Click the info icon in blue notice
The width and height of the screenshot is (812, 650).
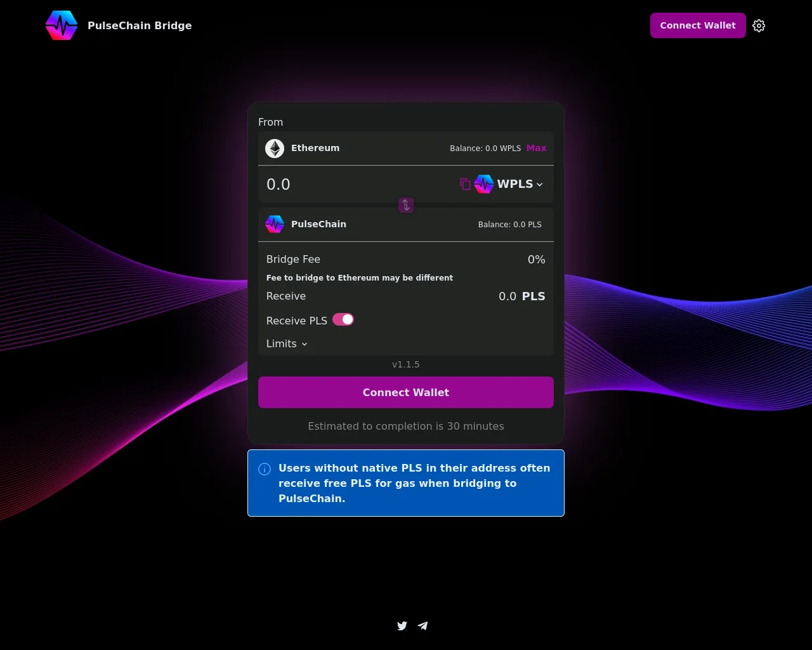coord(265,469)
